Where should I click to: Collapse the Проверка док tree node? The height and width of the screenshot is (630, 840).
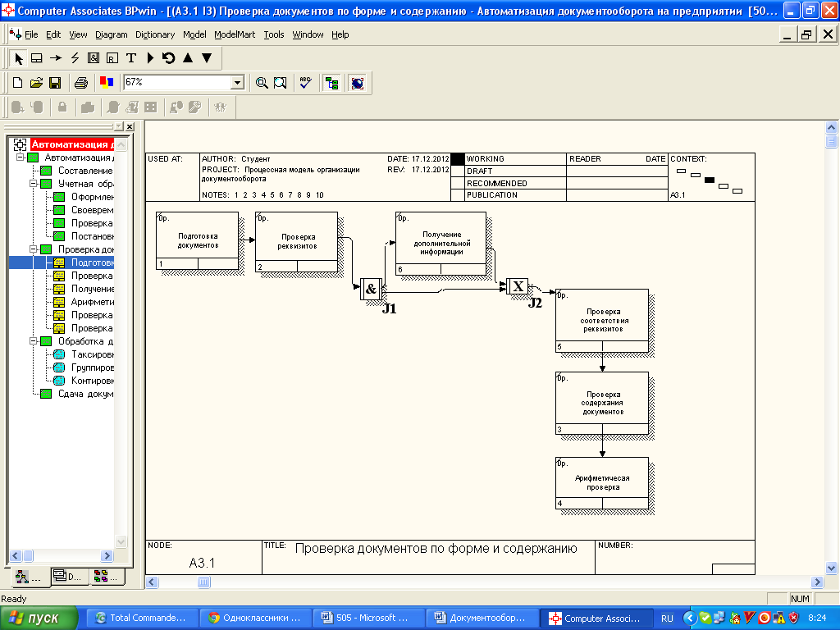[33, 249]
